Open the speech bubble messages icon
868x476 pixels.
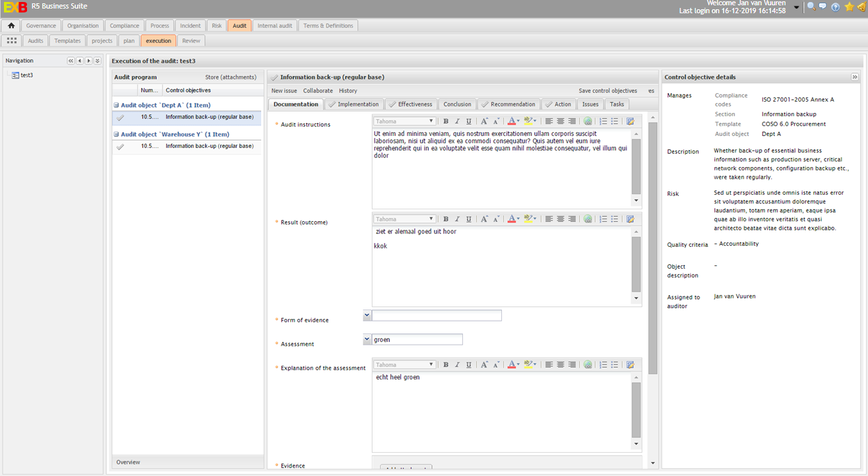point(822,7)
